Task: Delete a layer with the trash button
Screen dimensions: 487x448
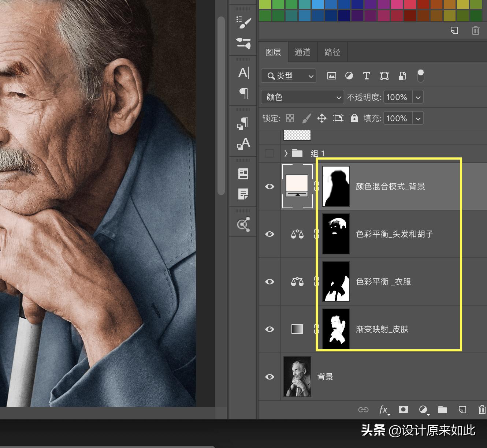Action: pyautogui.click(x=482, y=410)
